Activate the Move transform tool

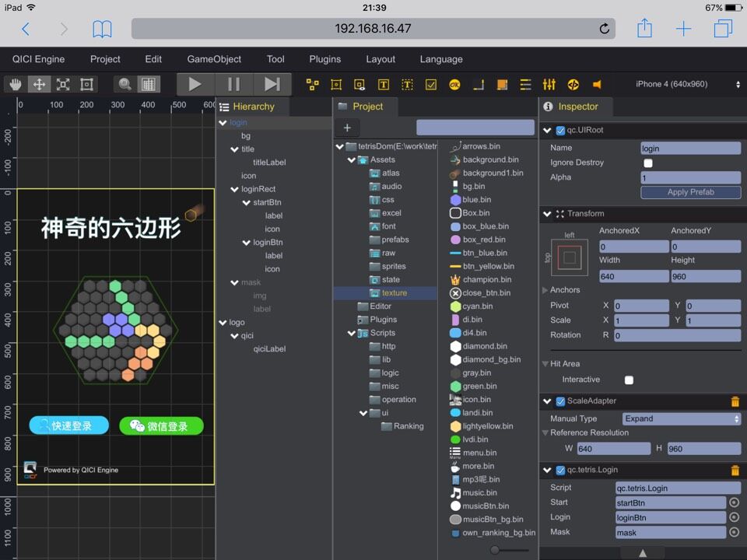click(x=40, y=84)
